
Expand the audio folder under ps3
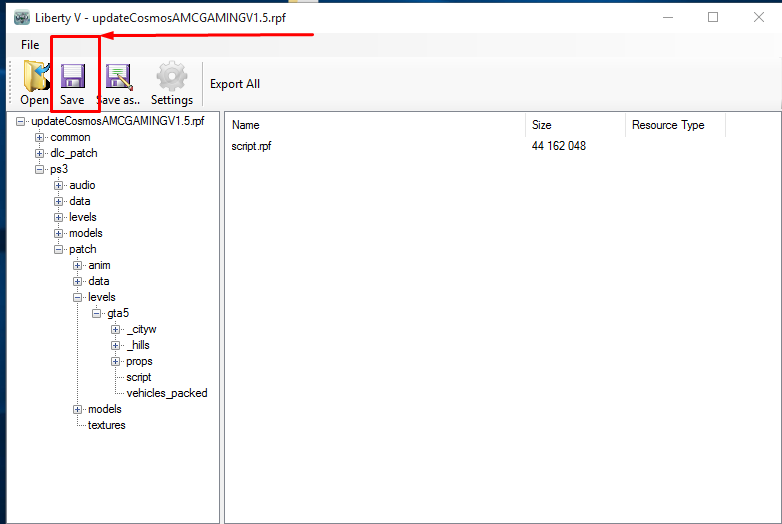(58, 185)
